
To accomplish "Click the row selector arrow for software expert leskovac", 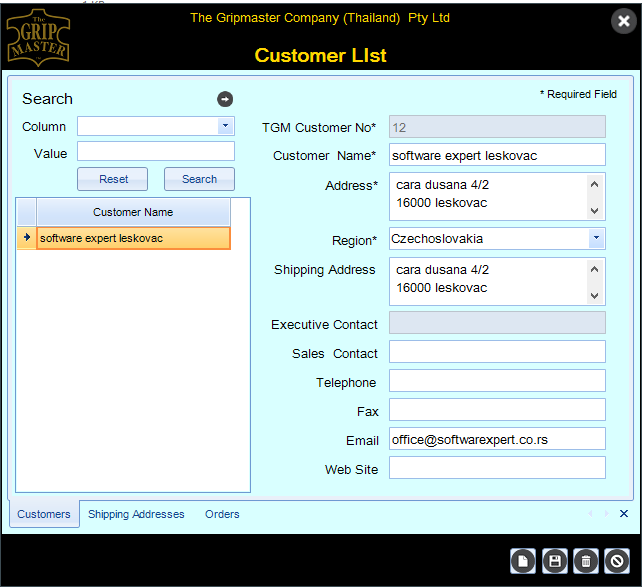I will [27, 238].
